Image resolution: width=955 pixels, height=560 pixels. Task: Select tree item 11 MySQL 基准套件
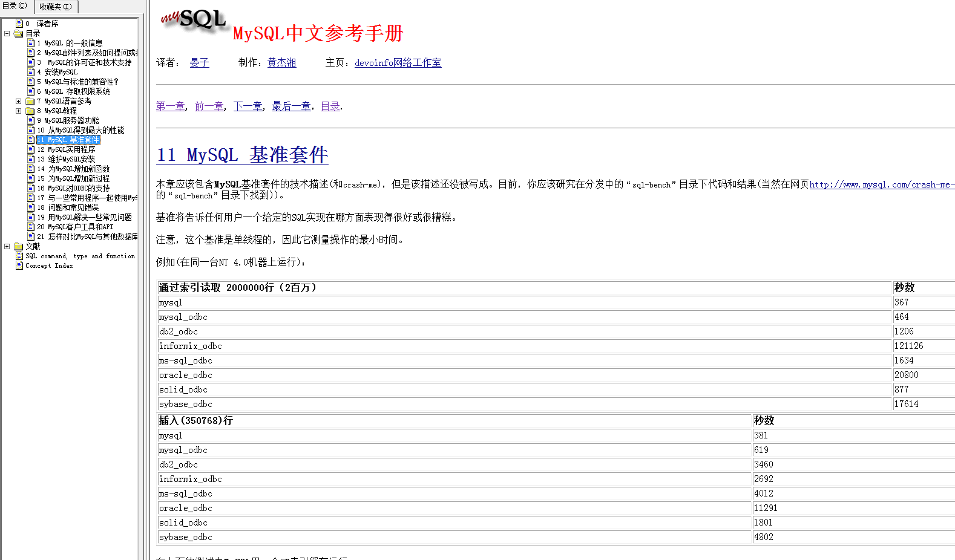(x=68, y=140)
